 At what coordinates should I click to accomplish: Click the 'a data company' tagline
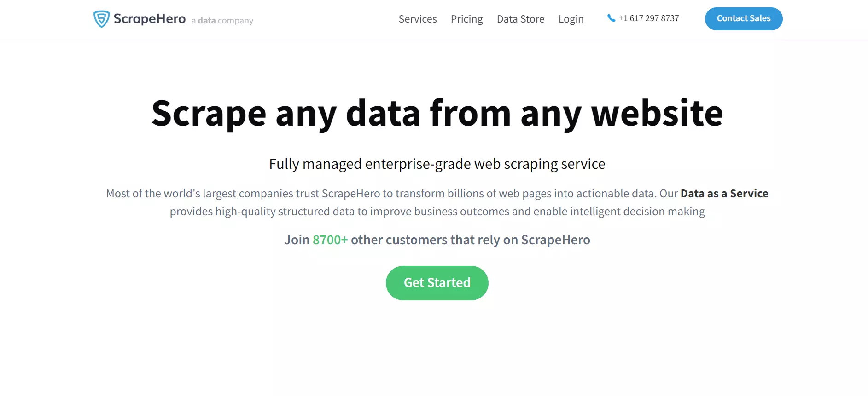pyautogui.click(x=221, y=21)
